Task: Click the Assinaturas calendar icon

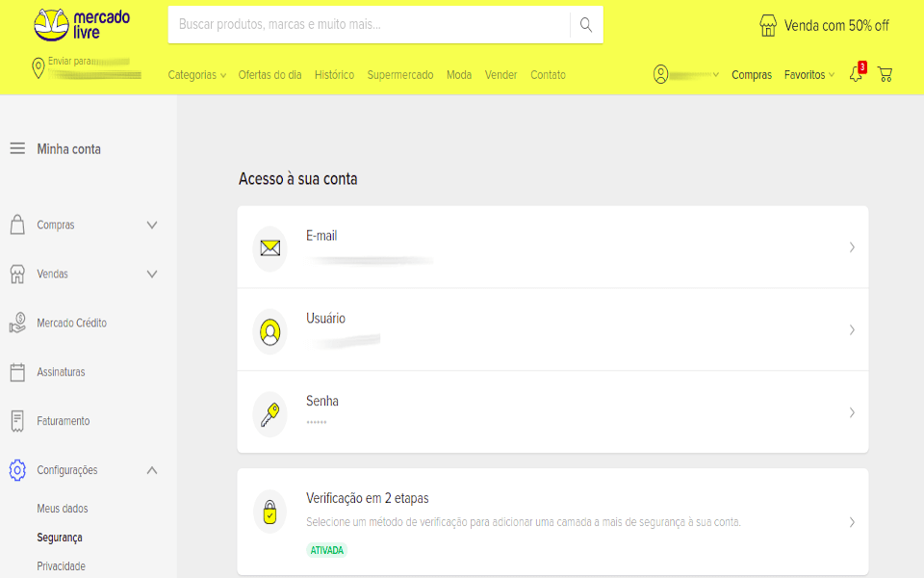Action: (x=17, y=372)
